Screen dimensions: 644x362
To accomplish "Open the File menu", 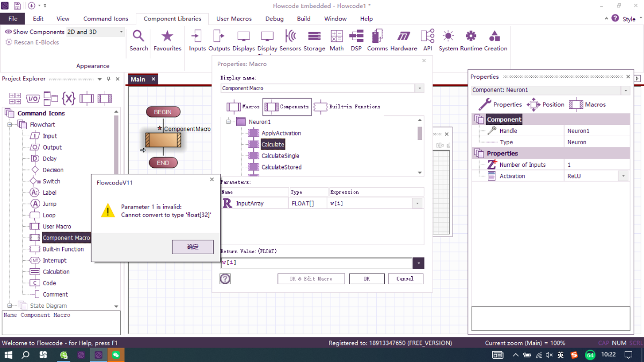I will pos(13,19).
